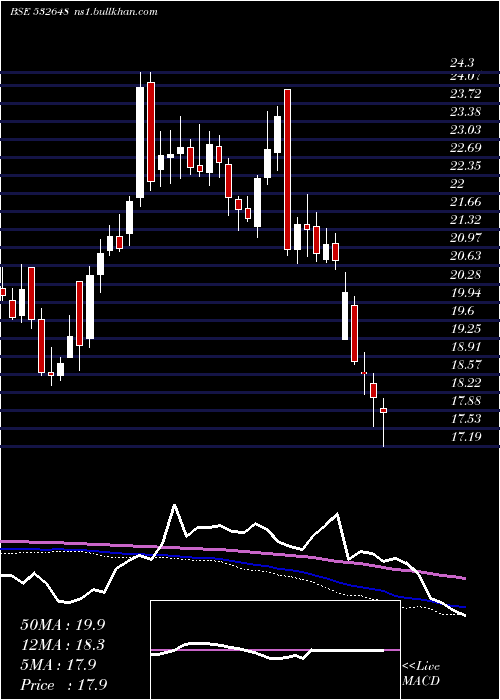The width and height of the screenshot is (500, 700).
Task: Select the 17.88 price axis label
Action: point(466,401)
